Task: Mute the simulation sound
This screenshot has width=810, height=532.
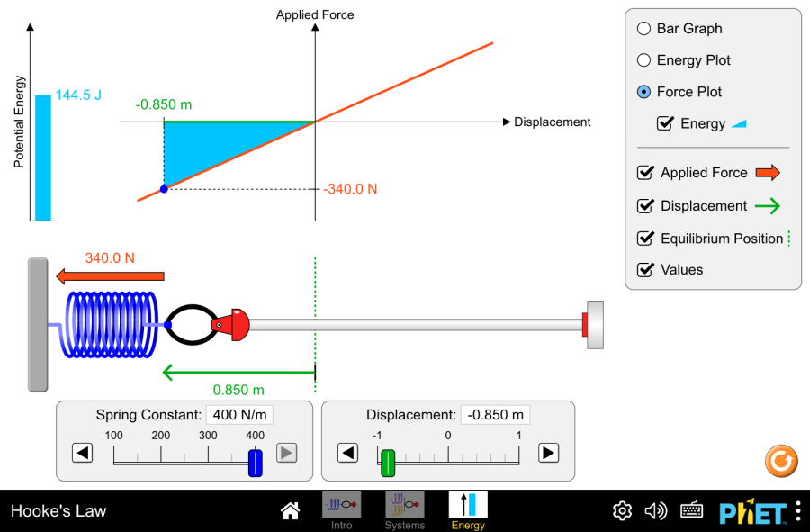Action: click(656, 510)
